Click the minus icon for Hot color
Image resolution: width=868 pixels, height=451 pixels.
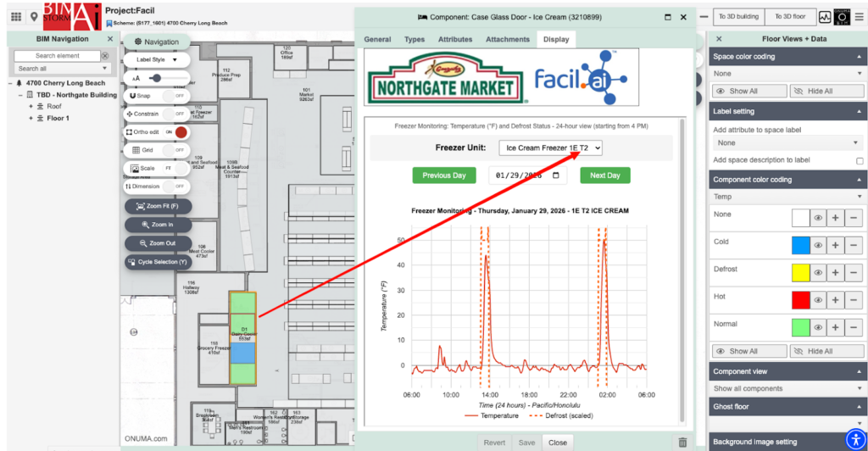pos(854,300)
